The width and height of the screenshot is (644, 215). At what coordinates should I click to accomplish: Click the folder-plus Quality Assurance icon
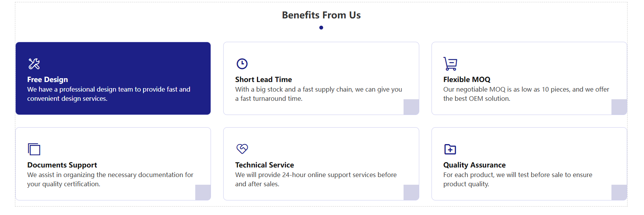[x=450, y=149]
